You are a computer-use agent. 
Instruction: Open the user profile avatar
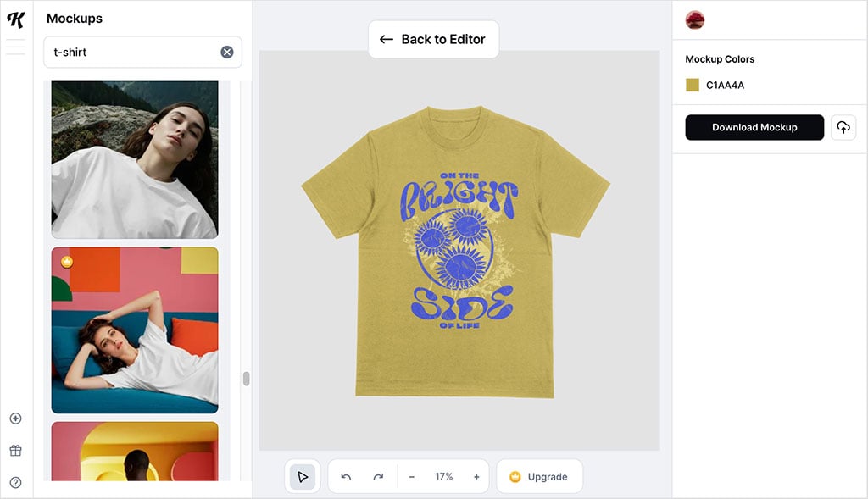tap(695, 19)
